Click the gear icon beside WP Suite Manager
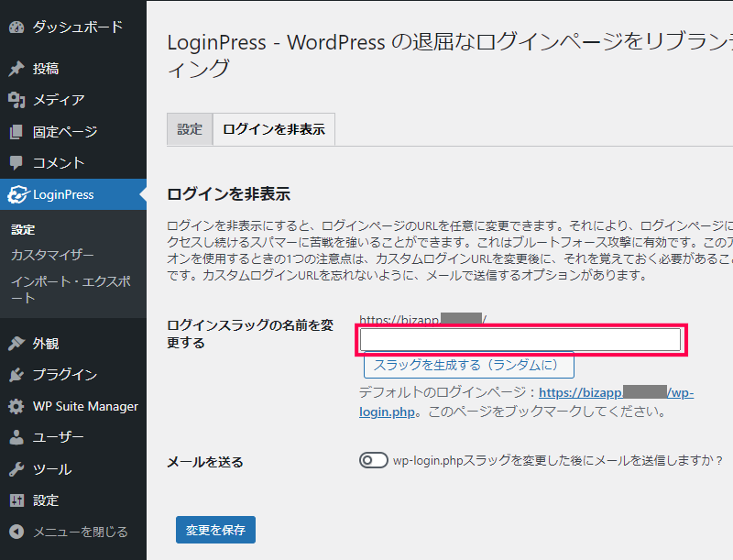 point(16,406)
